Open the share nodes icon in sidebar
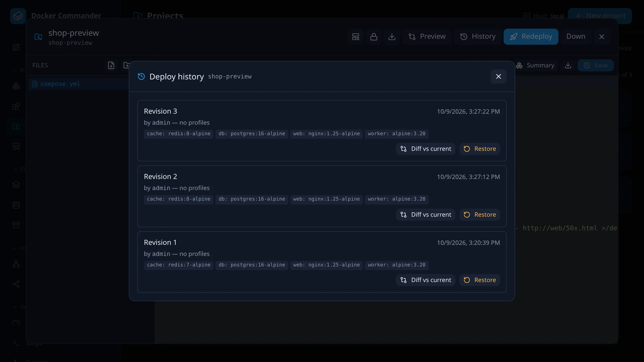This screenshot has height=362, width=644. coord(16,284)
